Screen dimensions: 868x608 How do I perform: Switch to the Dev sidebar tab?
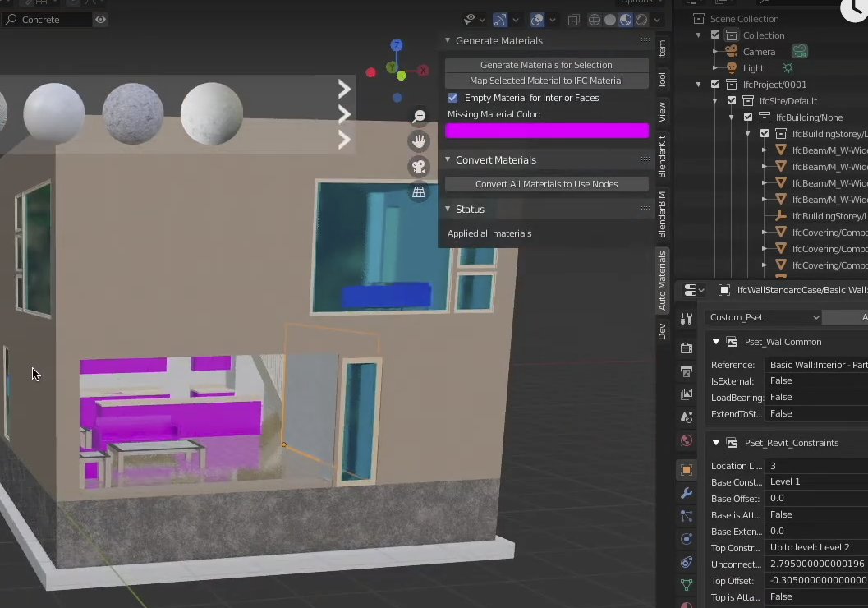coord(662,332)
